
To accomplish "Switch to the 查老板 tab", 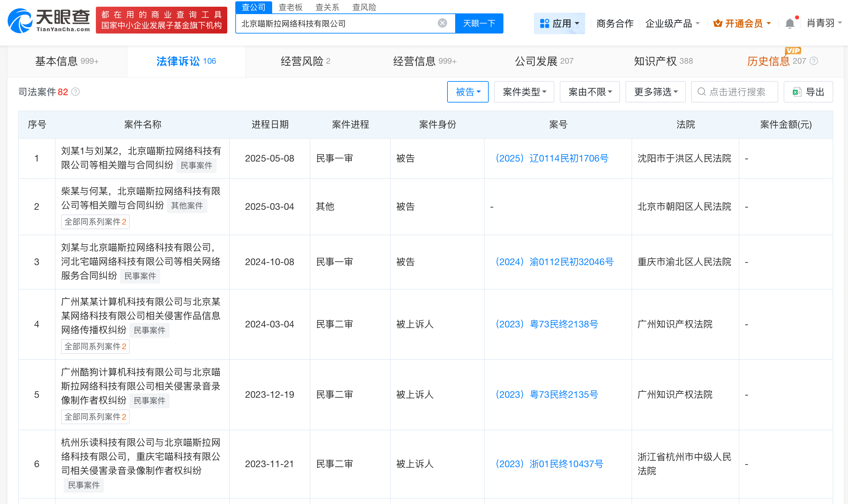I will 290,7.
